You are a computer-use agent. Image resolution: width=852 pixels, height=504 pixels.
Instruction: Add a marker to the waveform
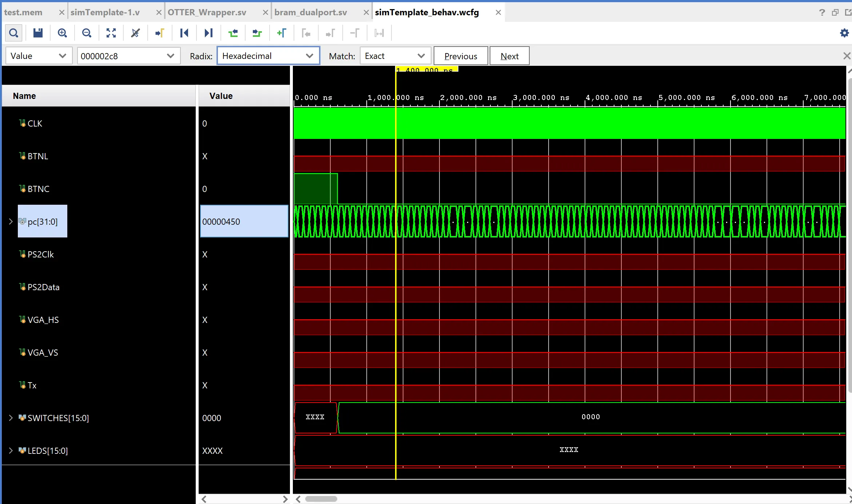point(282,33)
